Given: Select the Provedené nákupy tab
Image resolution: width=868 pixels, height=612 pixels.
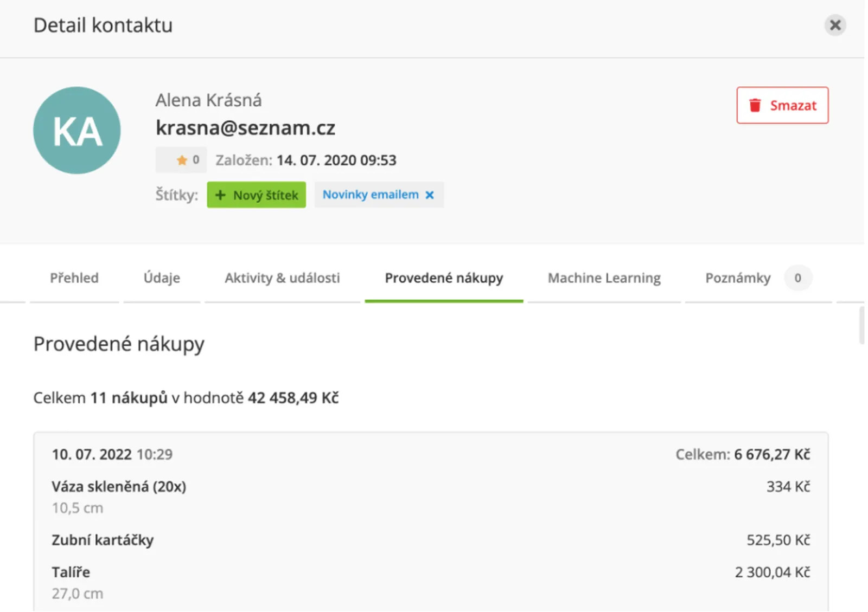Looking at the screenshot, I should 444,278.
